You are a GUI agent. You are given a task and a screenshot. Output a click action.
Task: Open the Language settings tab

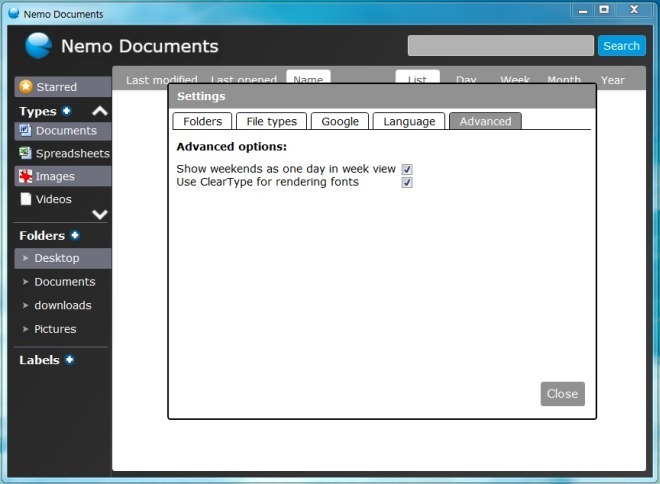[x=409, y=121]
